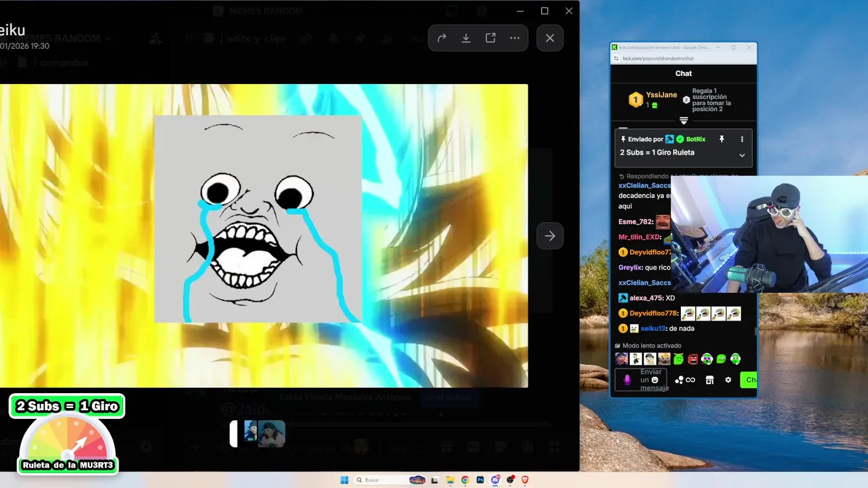This screenshot has width=868, height=488.
Task: Click username Greylix in chat
Action: click(x=629, y=268)
